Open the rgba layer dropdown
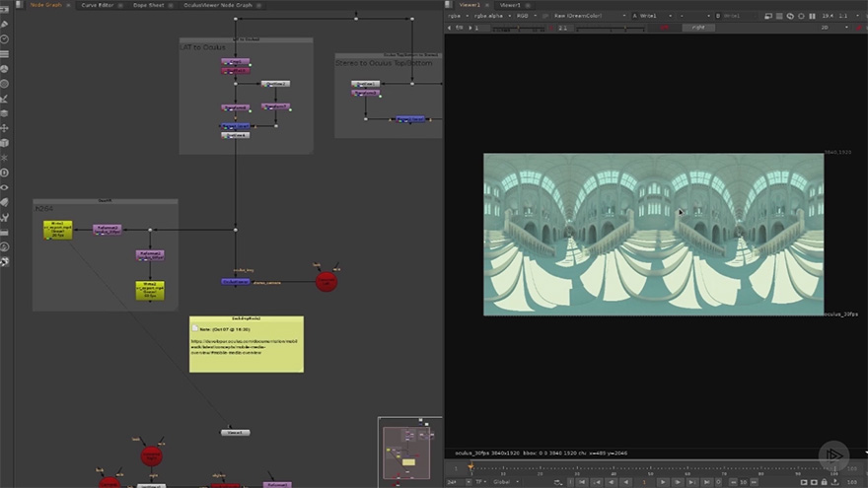The width and height of the screenshot is (868, 488). click(x=458, y=16)
